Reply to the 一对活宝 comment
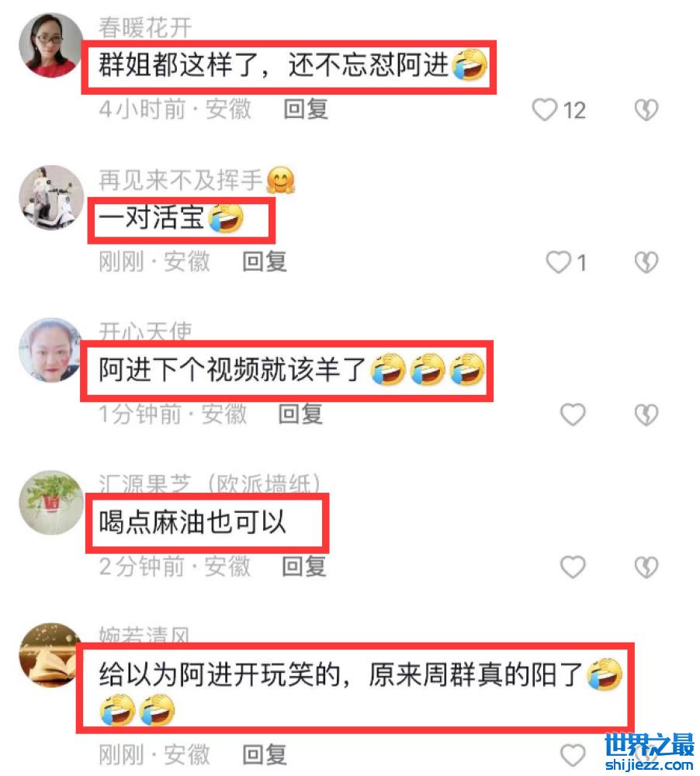 click(x=264, y=262)
